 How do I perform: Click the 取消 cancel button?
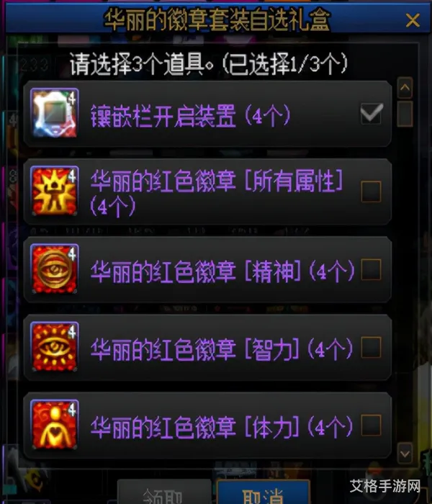pos(264,492)
